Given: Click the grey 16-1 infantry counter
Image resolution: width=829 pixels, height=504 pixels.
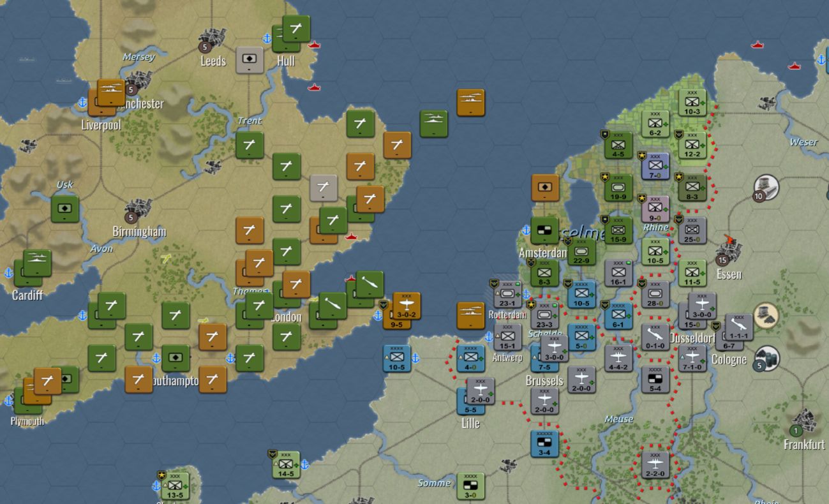Looking at the screenshot, I should click(618, 273).
